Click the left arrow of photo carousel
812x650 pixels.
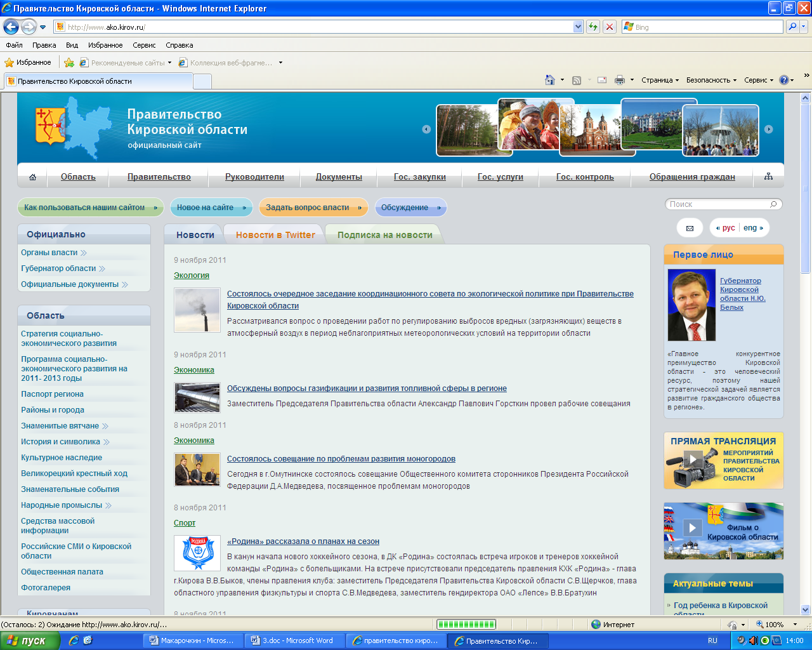(x=426, y=129)
